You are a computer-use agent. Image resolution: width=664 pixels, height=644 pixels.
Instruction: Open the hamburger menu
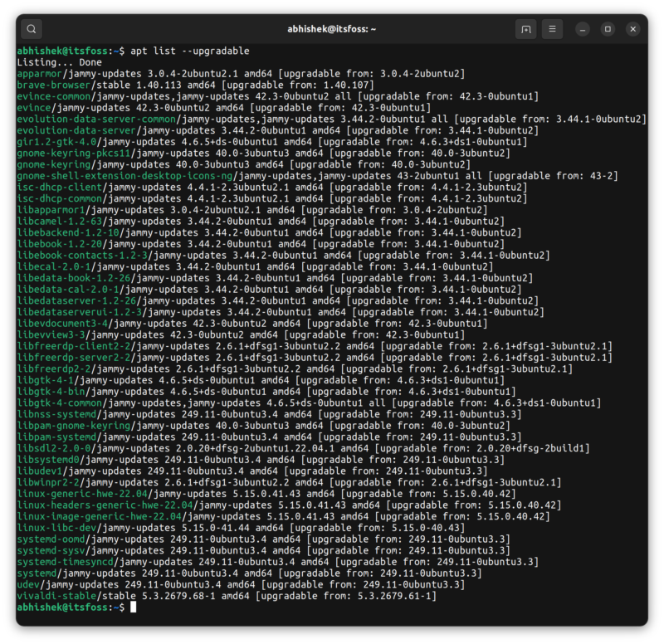tap(551, 28)
